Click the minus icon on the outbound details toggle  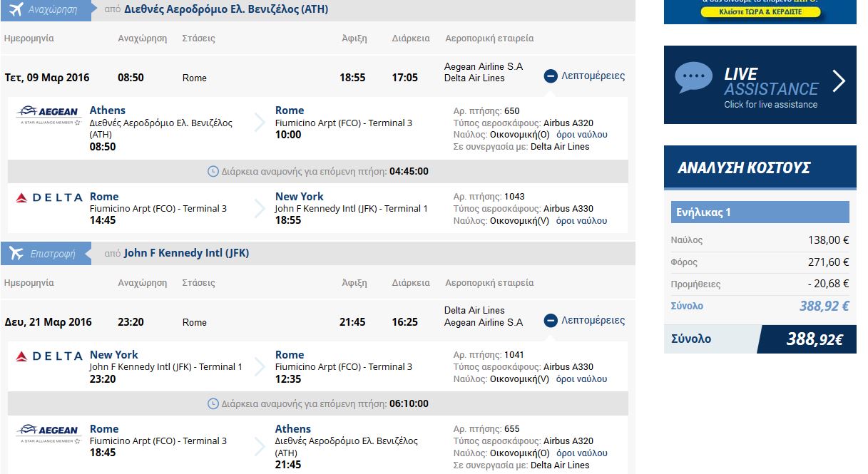tap(551, 76)
